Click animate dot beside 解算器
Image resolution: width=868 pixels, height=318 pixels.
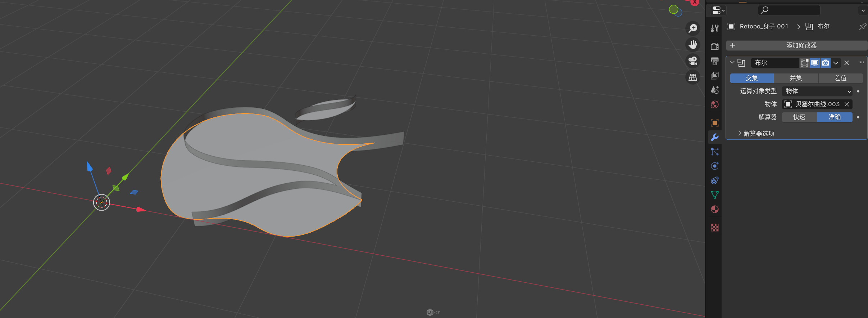point(858,117)
